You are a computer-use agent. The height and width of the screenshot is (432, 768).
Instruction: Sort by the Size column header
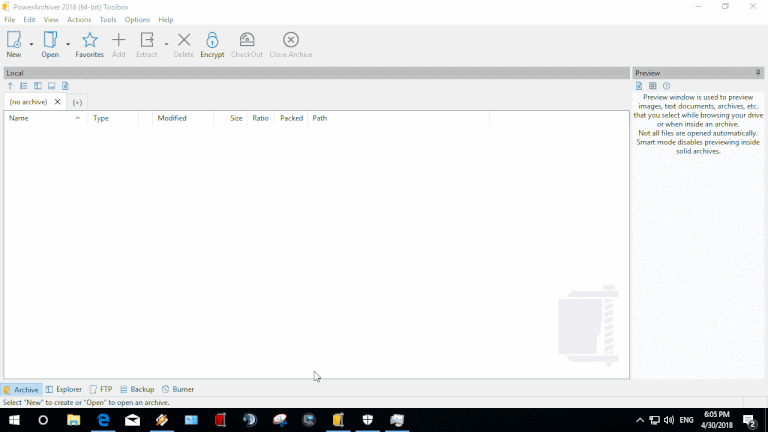click(x=230, y=118)
